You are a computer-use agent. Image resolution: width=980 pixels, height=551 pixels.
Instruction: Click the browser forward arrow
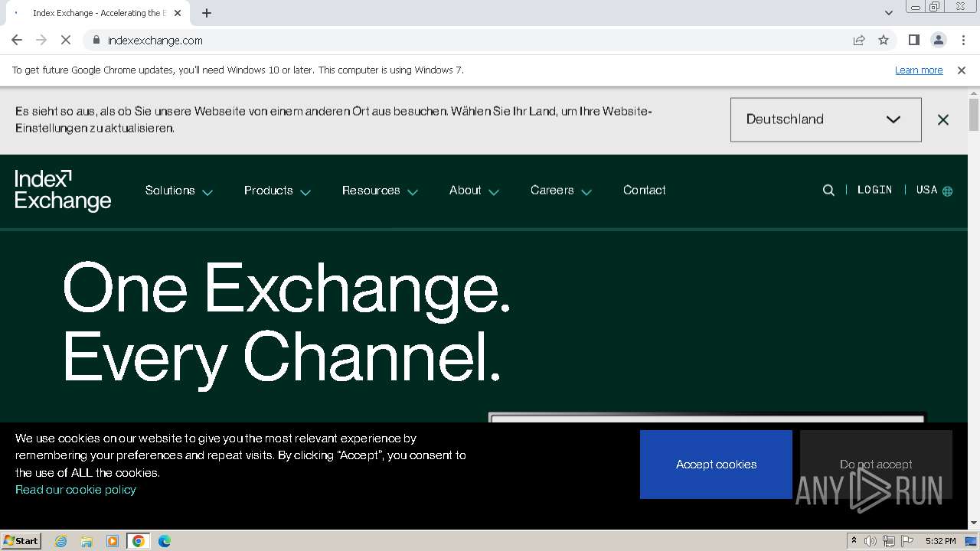pyautogui.click(x=41, y=41)
